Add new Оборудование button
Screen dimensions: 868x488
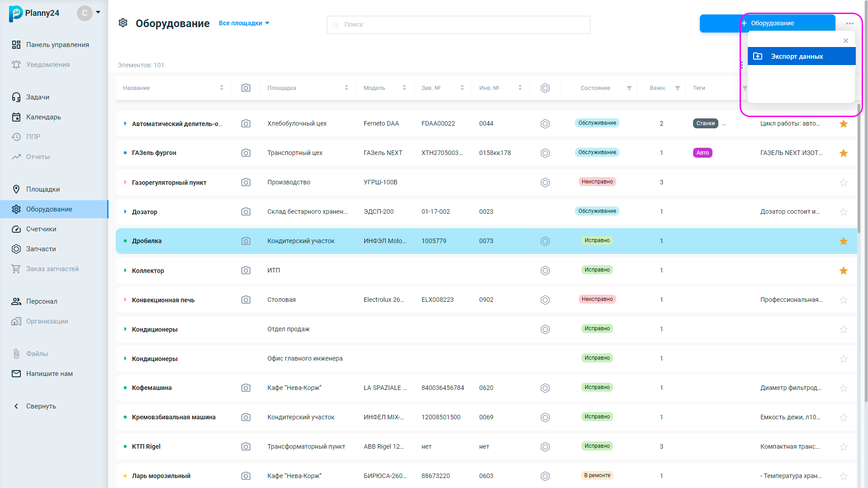pos(767,23)
